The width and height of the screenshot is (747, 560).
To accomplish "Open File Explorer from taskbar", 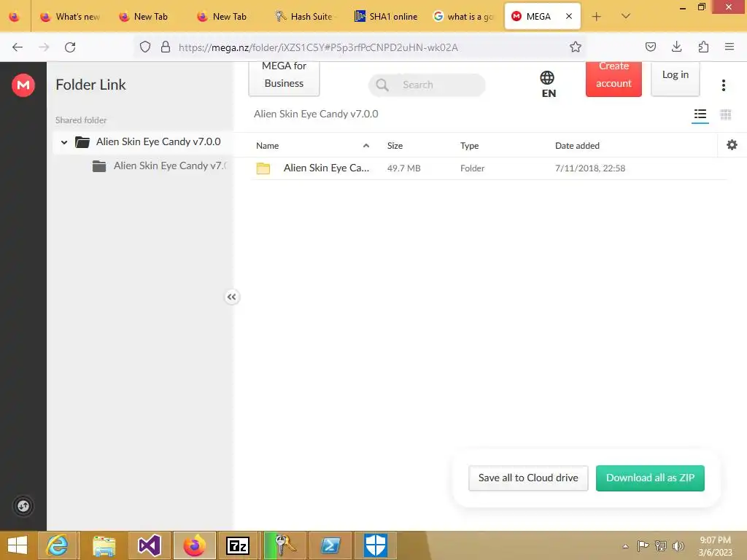I will coord(104,545).
